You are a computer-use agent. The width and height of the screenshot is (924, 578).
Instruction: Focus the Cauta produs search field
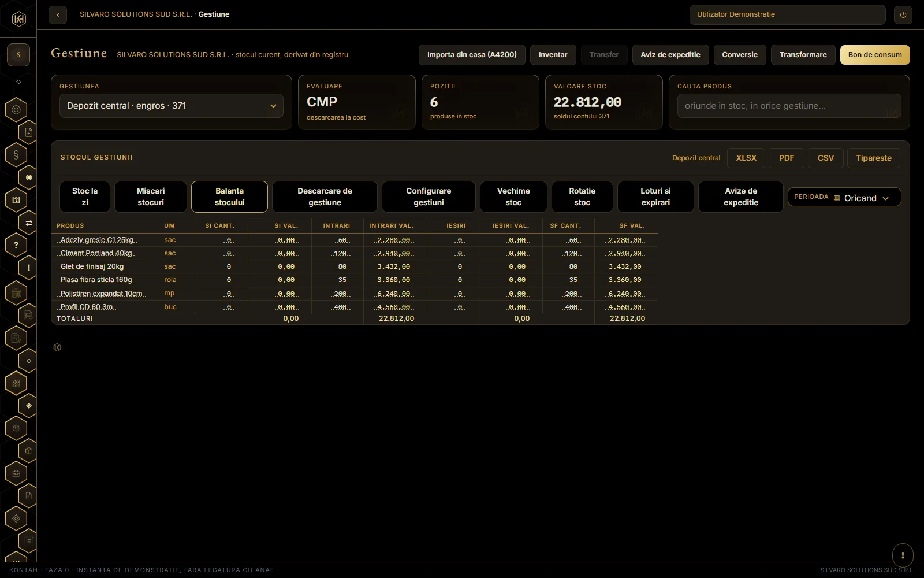[x=789, y=106]
